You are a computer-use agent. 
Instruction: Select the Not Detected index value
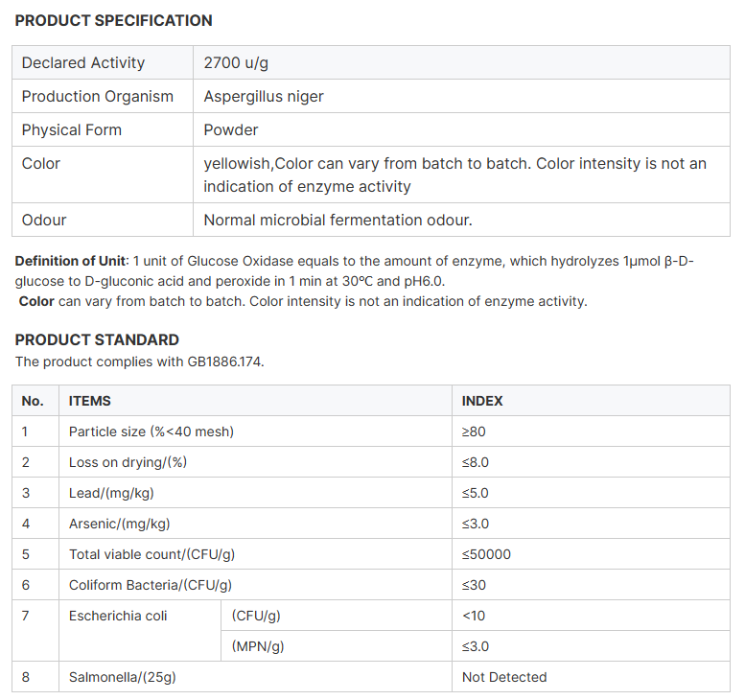coord(504,677)
